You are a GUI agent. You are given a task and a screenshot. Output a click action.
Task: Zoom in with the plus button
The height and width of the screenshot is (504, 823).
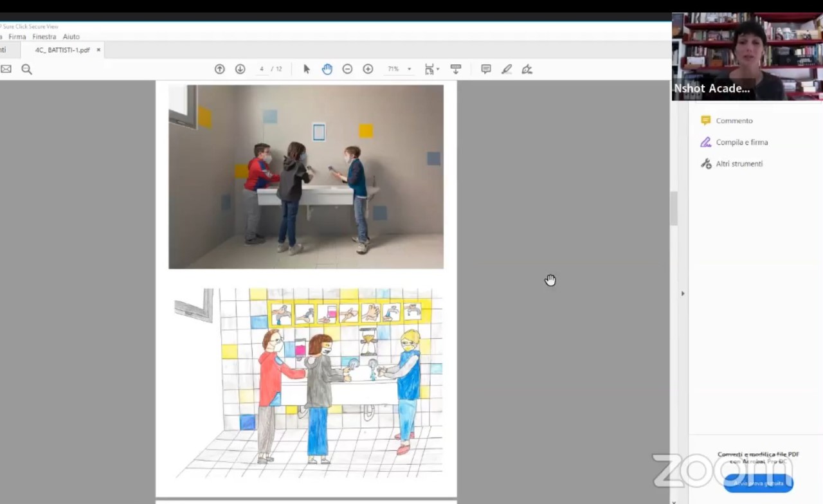pos(368,69)
